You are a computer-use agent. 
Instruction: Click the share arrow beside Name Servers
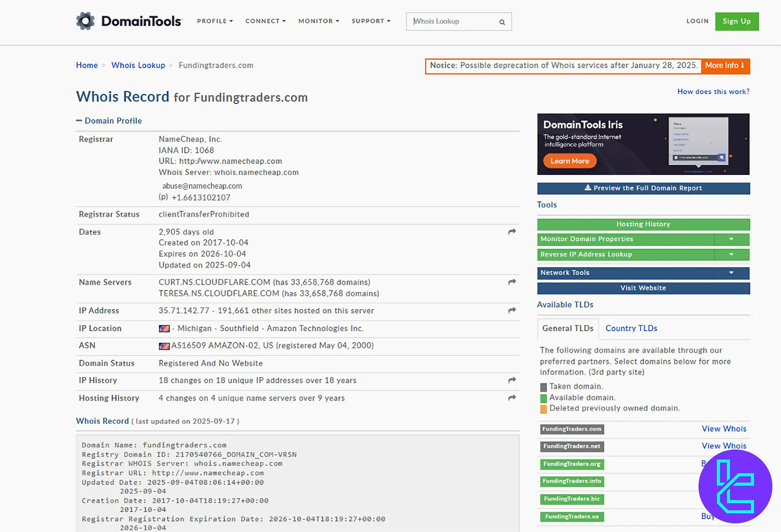click(x=512, y=282)
